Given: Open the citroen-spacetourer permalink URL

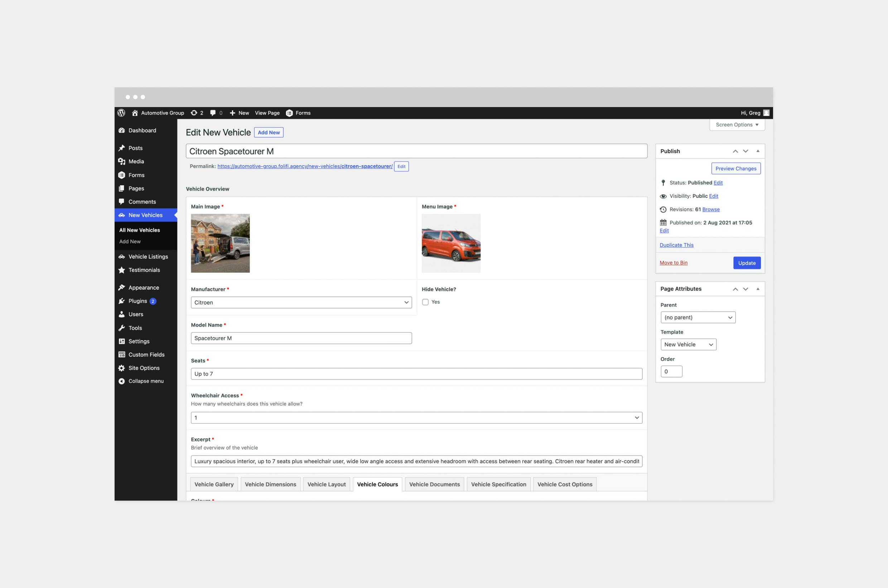Looking at the screenshot, I should (305, 167).
